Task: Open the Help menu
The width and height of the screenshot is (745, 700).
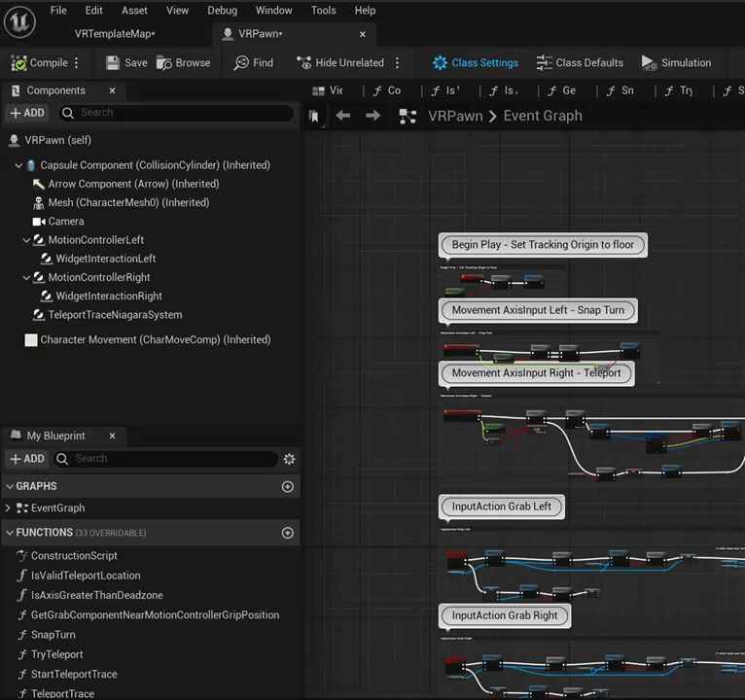Action: click(x=365, y=11)
